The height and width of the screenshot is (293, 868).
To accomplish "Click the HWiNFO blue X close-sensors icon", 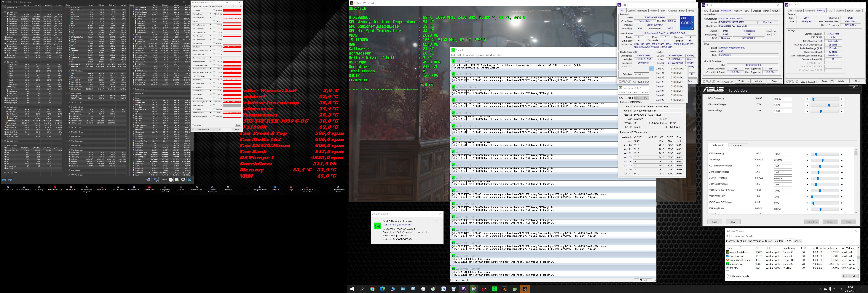I will pyautogui.click(x=189, y=180).
